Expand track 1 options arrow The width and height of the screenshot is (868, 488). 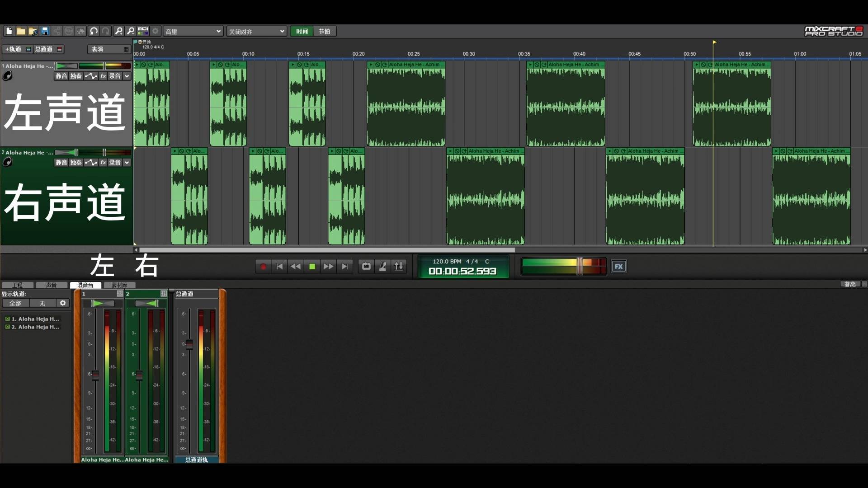(x=127, y=76)
